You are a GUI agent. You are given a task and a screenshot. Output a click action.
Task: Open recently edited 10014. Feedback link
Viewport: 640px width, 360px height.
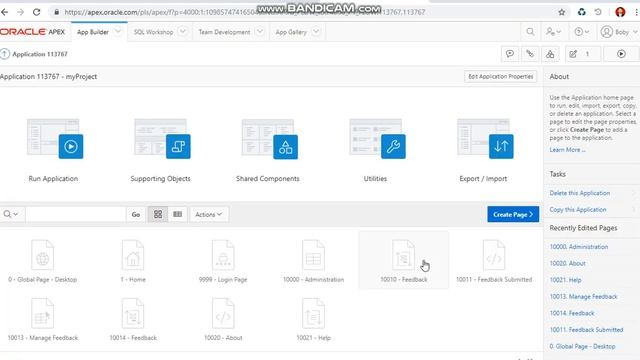572,313
